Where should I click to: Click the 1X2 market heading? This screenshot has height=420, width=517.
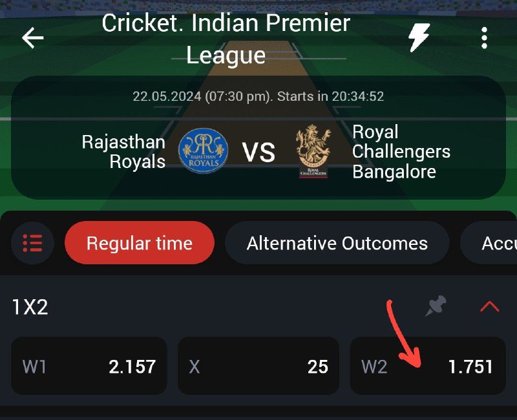(30, 307)
